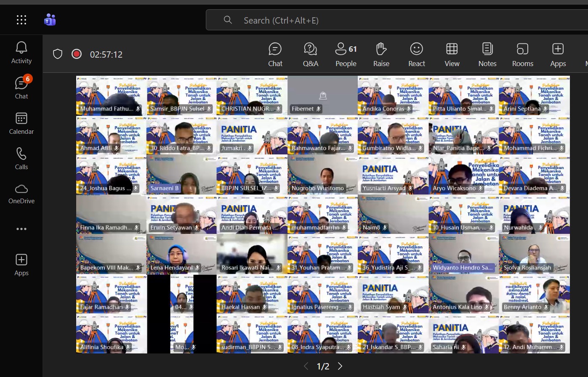The image size is (588, 377).
Task: Expand the View layout options
Action: (x=452, y=54)
